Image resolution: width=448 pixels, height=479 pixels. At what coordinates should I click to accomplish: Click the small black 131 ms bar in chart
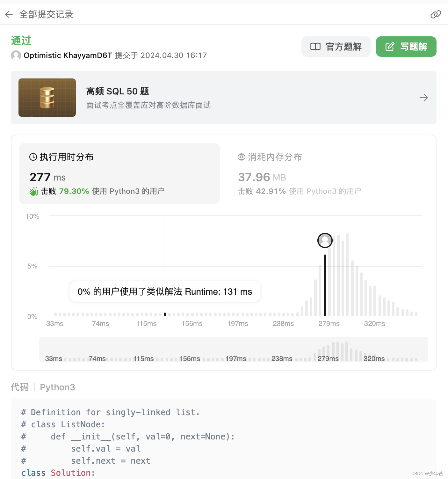point(165,314)
